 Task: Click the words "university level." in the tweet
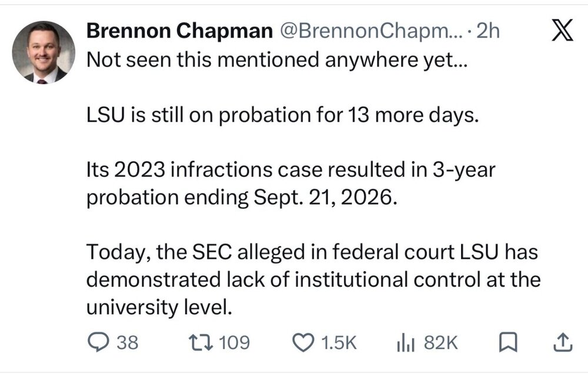[159, 308]
